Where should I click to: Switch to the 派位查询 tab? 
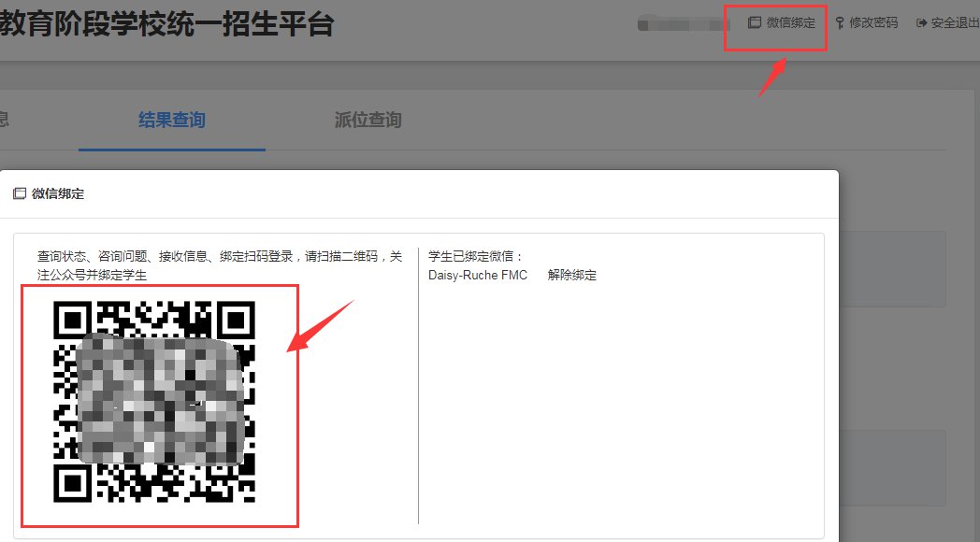[x=367, y=120]
